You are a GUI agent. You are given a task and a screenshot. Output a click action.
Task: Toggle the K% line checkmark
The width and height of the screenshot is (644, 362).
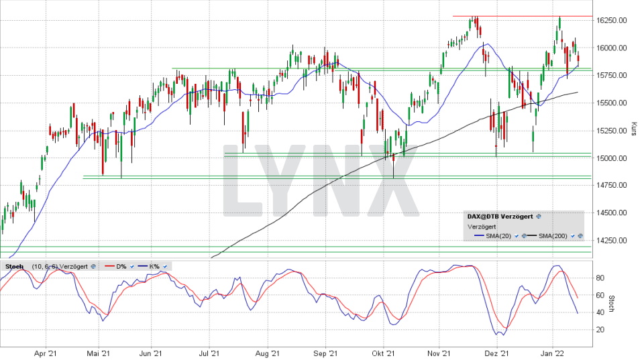[x=164, y=266]
